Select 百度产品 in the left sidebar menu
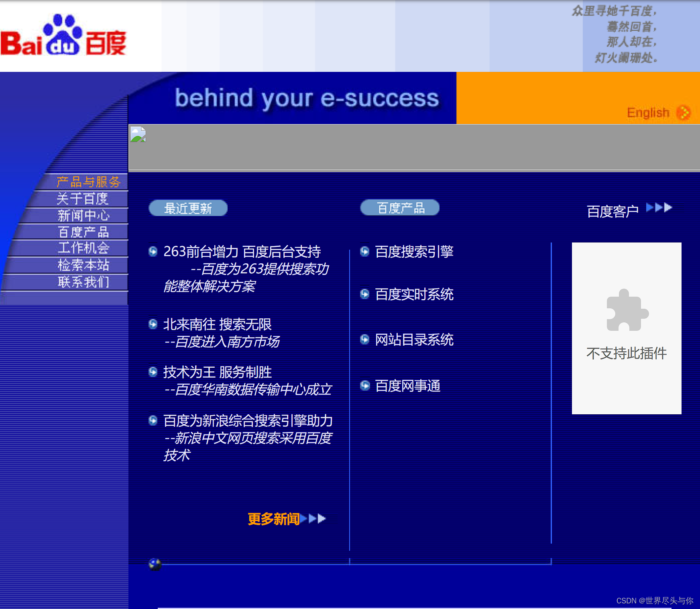 click(83, 232)
